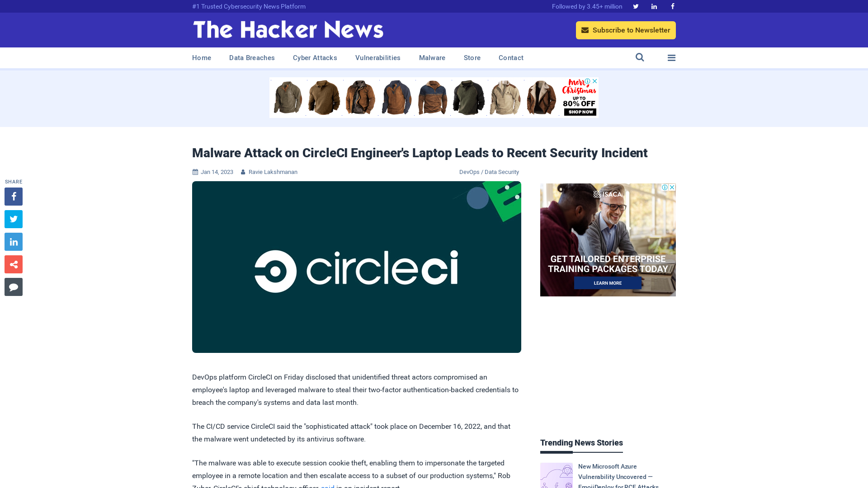Click the Learn More button in ad
Screen dimensions: 868x488
coord(608,283)
